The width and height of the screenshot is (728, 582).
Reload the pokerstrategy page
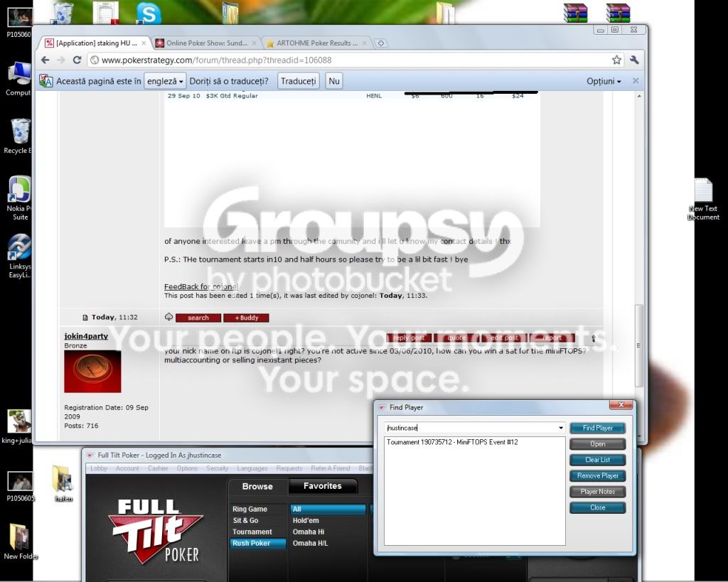coord(77,60)
